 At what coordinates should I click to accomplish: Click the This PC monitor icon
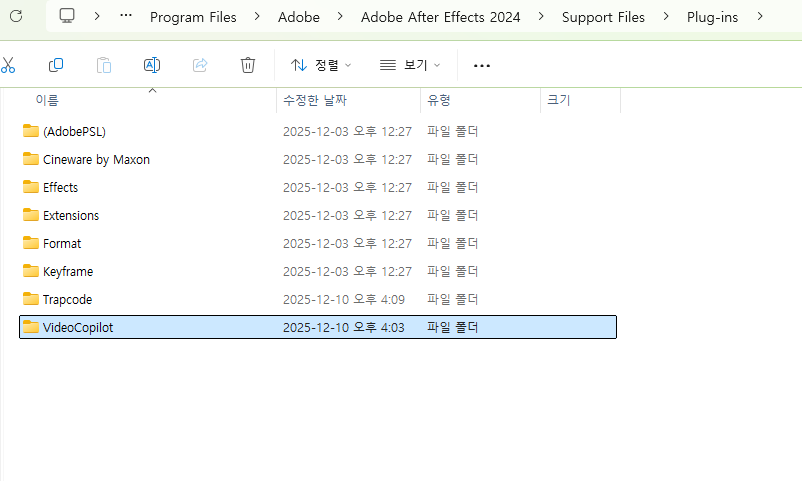[x=67, y=16]
